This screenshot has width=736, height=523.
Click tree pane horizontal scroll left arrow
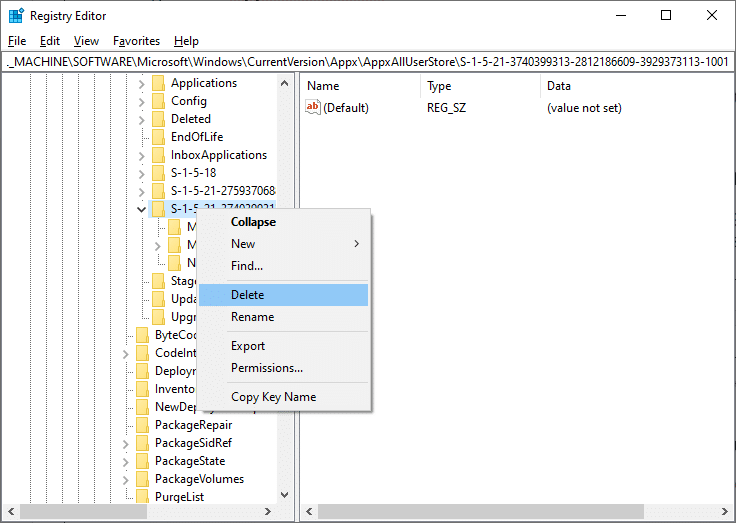click(11, 512)
